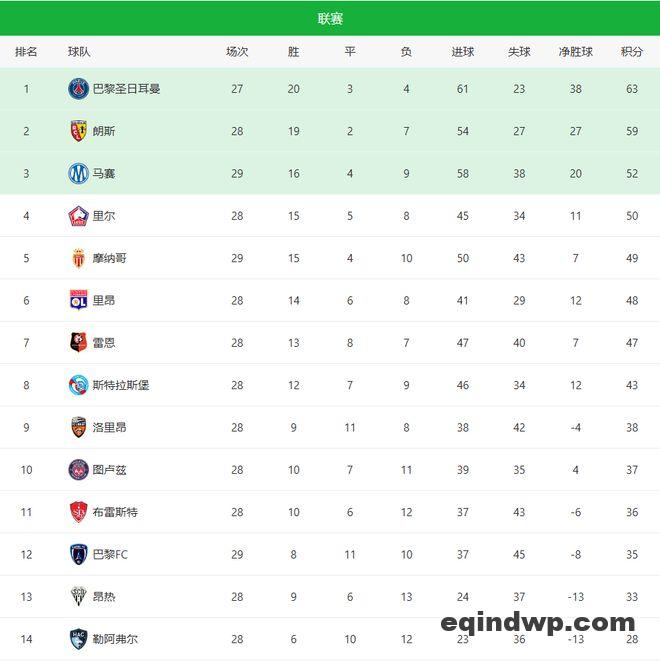Click the Lens club crest icon
Image resolution: width=660 pixels, height=661 pixels.
(78, 131)
